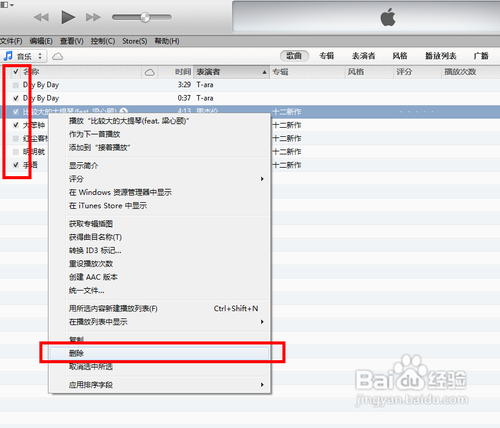Click the rating dots on highlighted row

click(x=417, y=112)
